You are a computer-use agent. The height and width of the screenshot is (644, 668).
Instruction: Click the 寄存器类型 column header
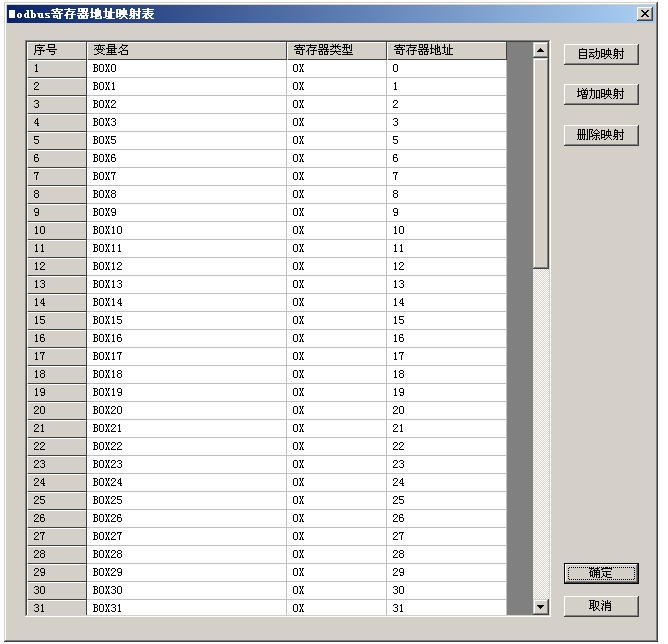click(x=336, y=50)
